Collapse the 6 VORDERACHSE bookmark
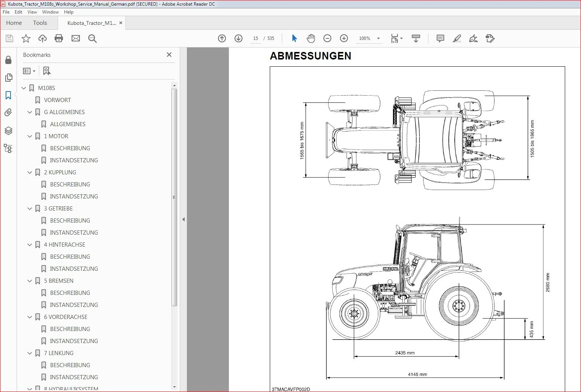581x392 pixels. [30, 317]
